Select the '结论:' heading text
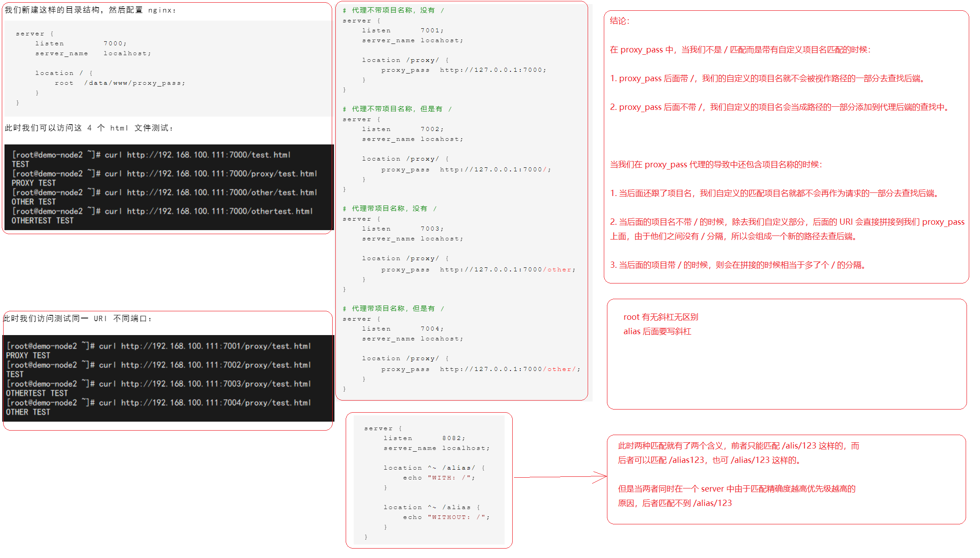The height and width of the screenshot is (558, 980). [620, 21]
